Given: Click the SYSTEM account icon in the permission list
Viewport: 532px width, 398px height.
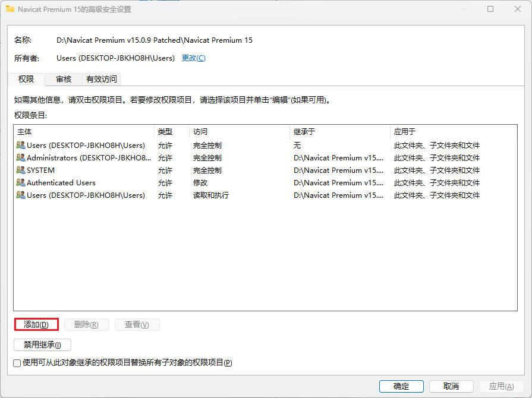Looking at the screenshot, I should point(20,170).
